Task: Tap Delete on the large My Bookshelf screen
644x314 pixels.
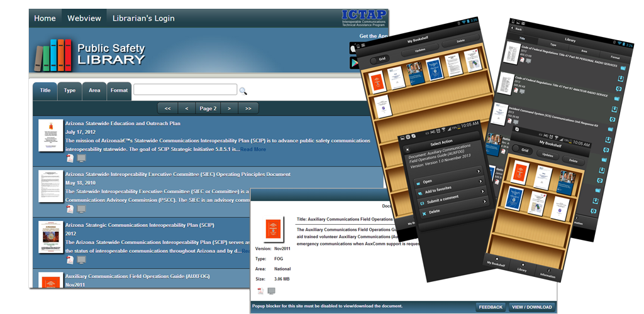Action: pos(460,41)
